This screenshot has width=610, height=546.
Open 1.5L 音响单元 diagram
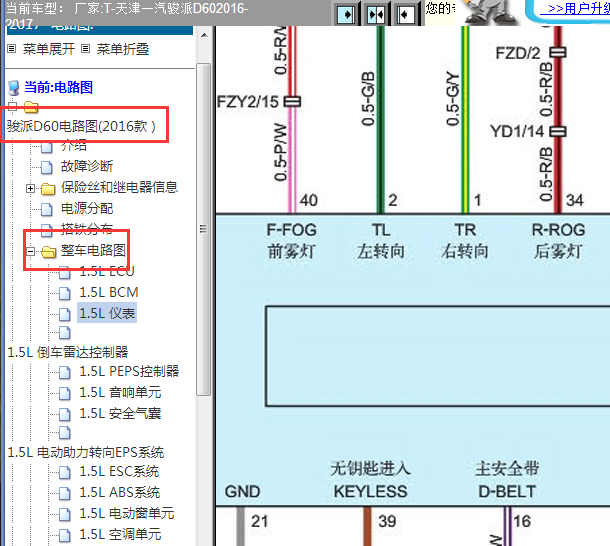[x=120, y=392]
